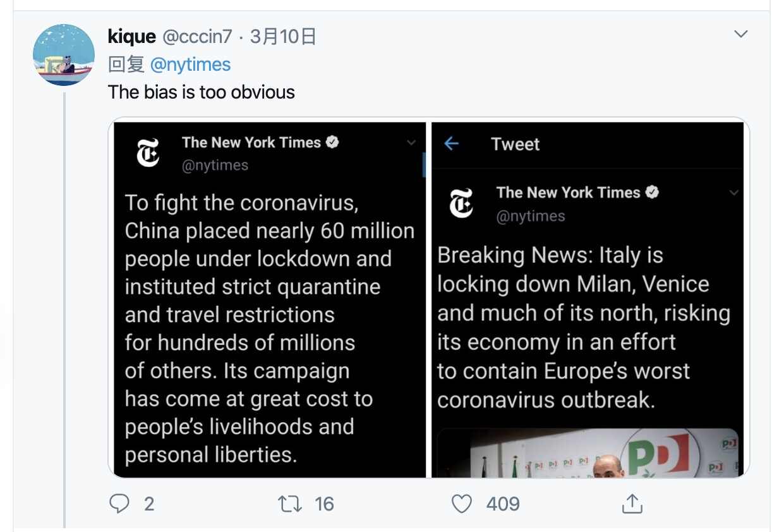Click the "The bias is too obvious" text
This screenshot has height=532, width=772.
[x=201, y=92]
